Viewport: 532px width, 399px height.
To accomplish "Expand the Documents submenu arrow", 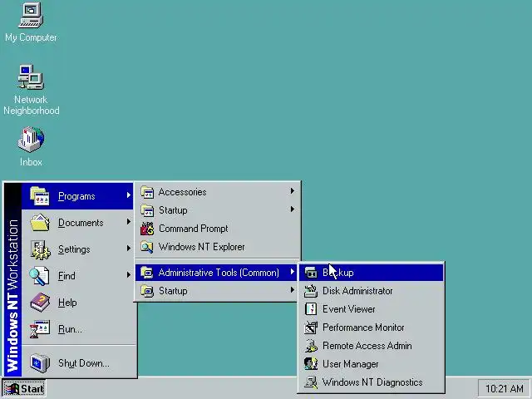I will [x=129, y=222].
